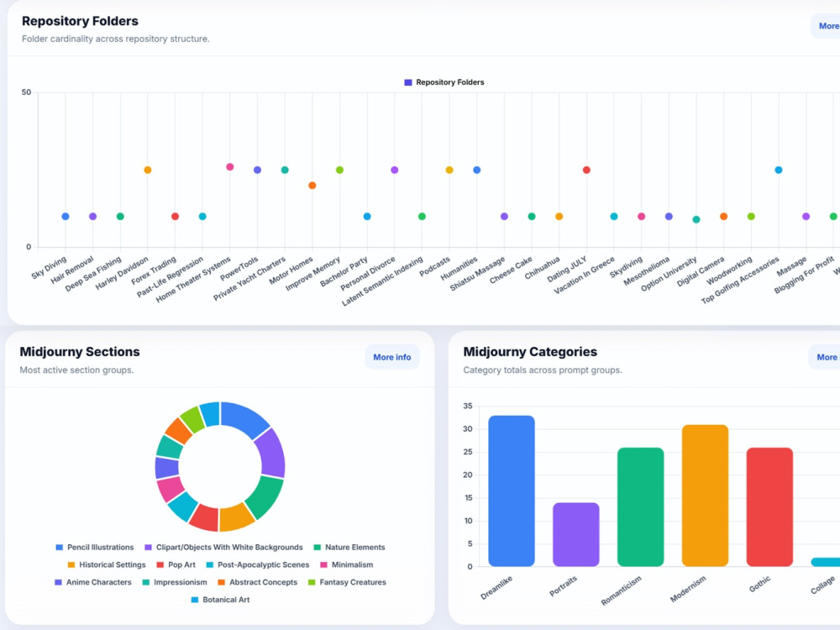Select the purple Portraits bar
The image size is (840, 630).
click(x=576, y=534)
